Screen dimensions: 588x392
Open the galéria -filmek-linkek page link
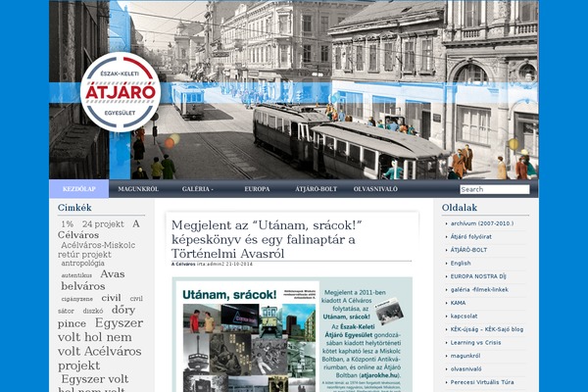tap(479, 290)
